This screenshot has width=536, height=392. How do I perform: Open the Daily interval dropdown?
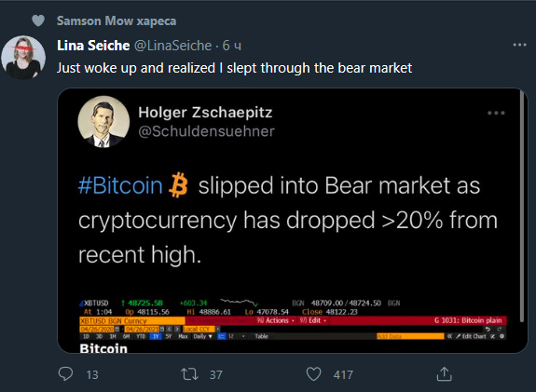coord(202,336)
